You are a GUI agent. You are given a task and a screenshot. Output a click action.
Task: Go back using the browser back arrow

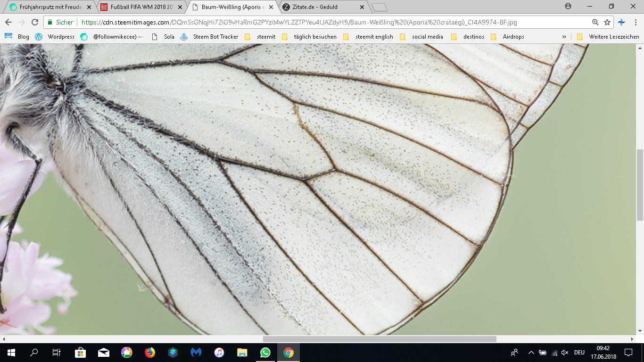(8, 22)
